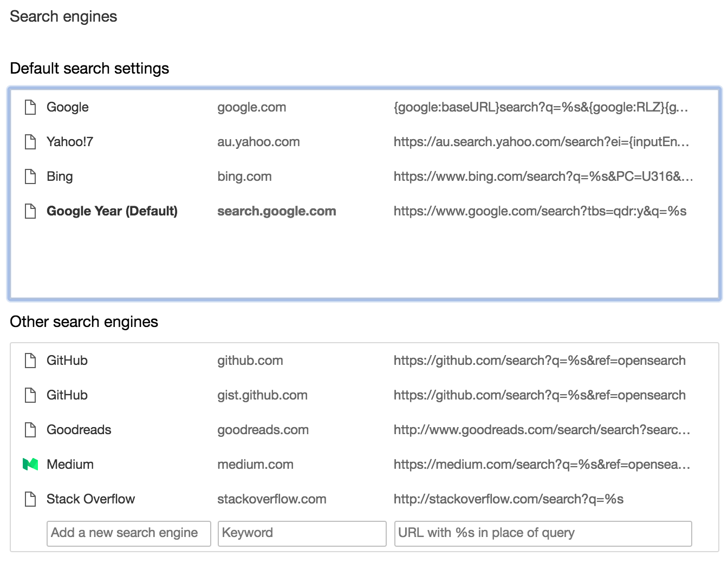The height and width of the screenshot is (563, 728).
Task: Select the Goodreads engine name
Action: [79, 430]
